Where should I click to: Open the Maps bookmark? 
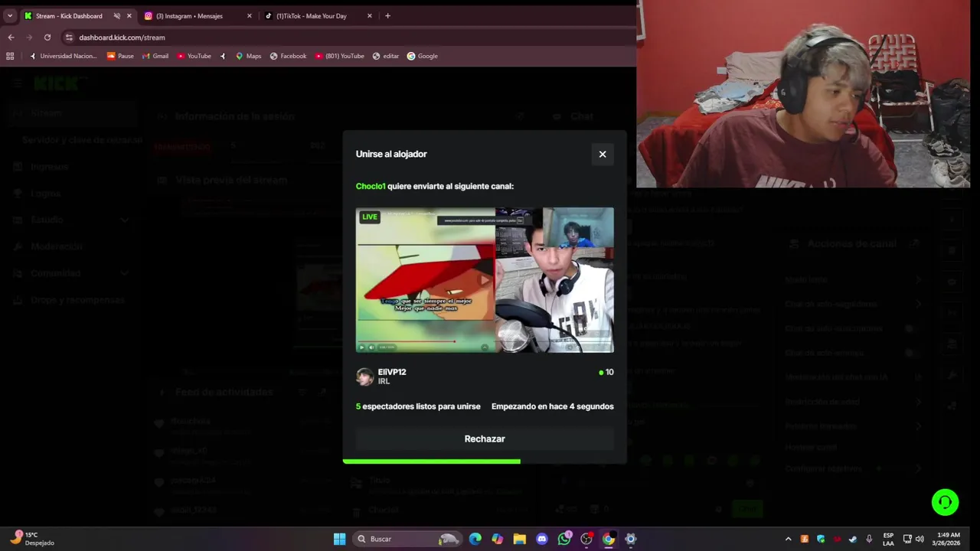(248, 56)
